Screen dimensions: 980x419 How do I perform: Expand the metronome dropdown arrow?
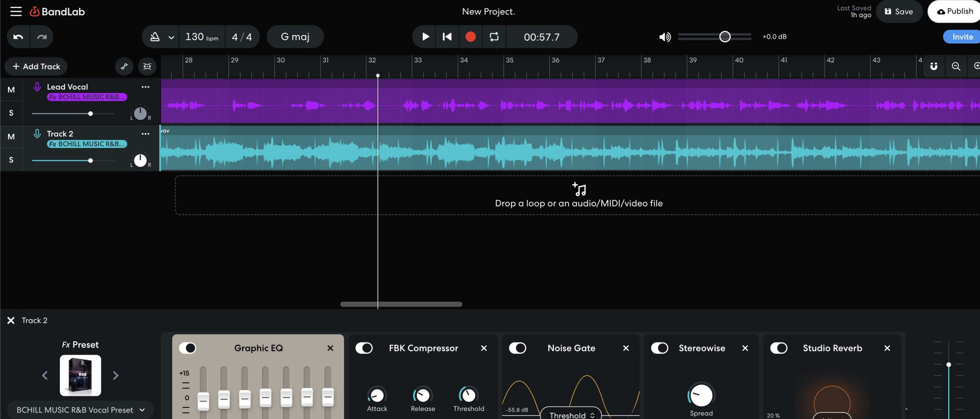point(171,37)
